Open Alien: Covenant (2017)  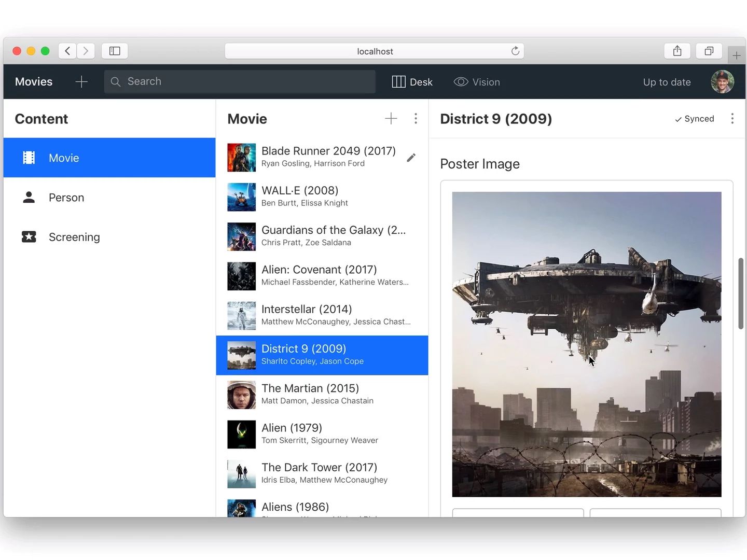point(322,276)
